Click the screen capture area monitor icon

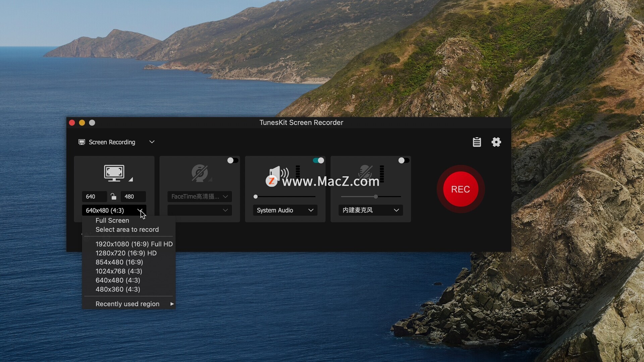(x=114, y=173)
